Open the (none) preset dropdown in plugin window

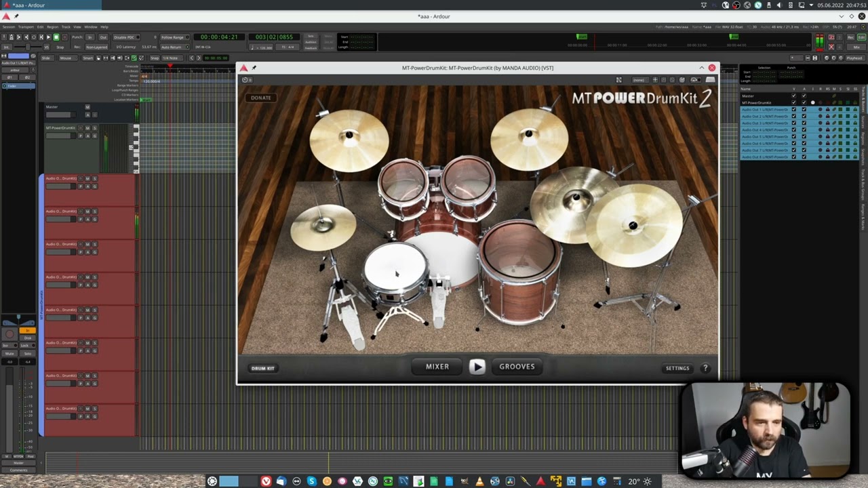[x=641, y=79]
